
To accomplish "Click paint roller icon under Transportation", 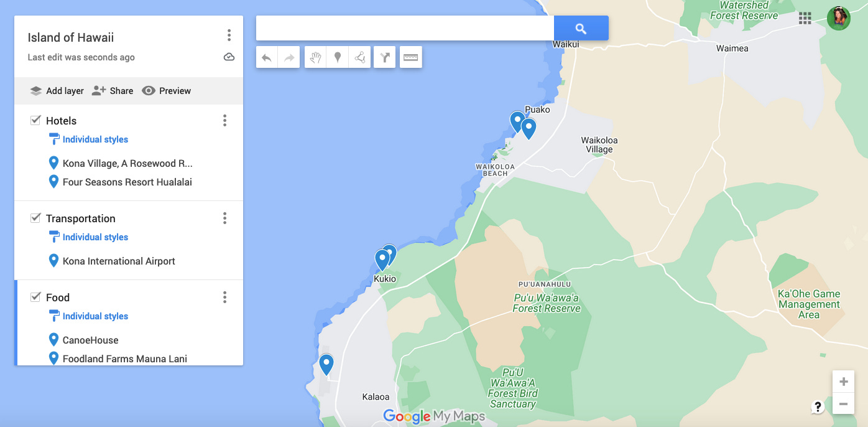I will pos(54,237).
